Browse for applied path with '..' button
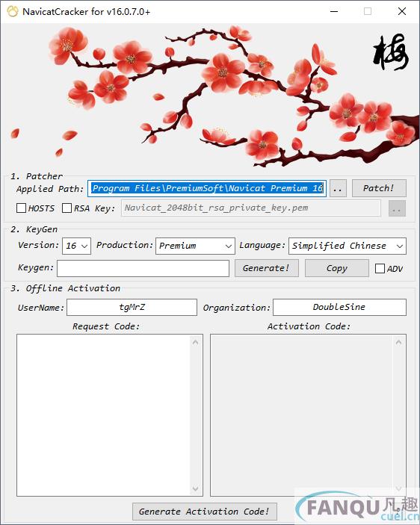420x525 pixels. (338, 188)
